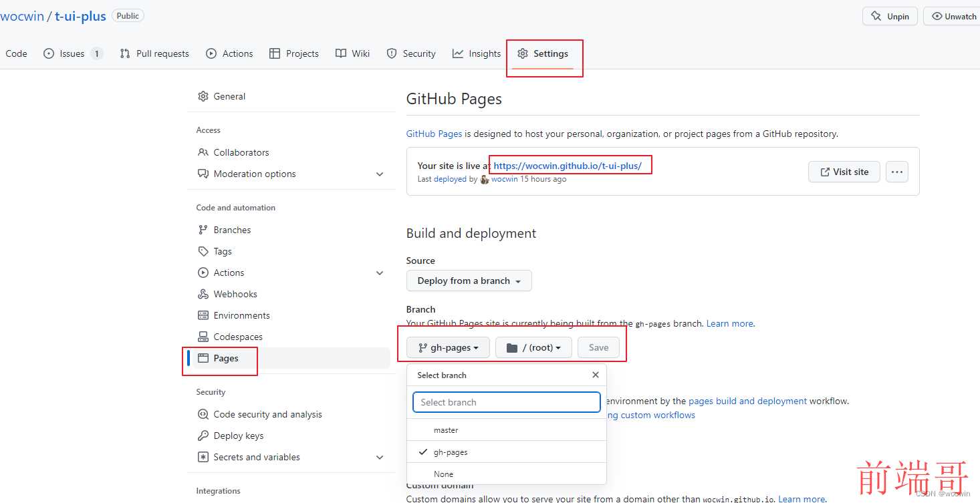Open the Settings tab
Image resolution: width=980 pixels, height=503 pixels.
(x=543, y=53)
